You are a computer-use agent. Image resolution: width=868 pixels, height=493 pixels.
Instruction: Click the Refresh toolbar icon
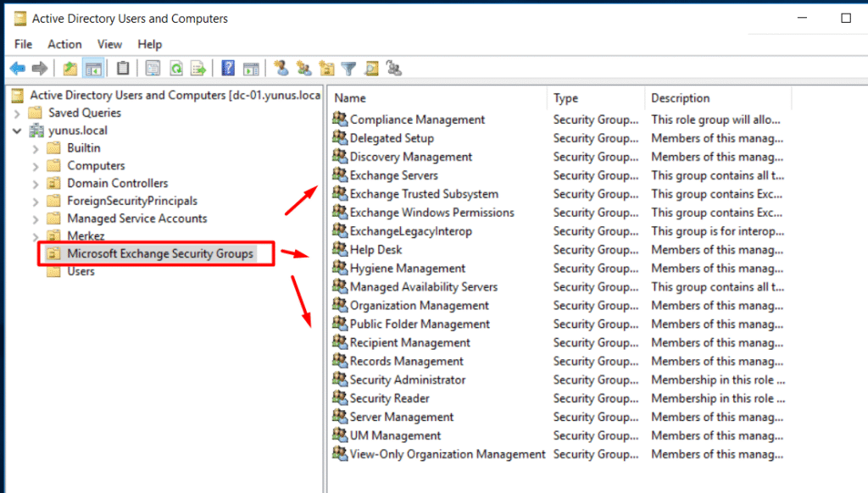pos(176,69)
